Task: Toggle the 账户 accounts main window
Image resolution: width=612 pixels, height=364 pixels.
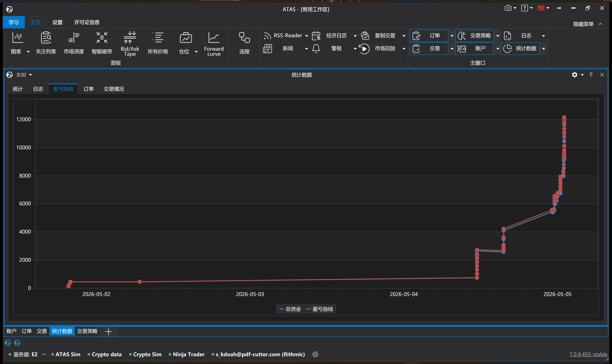Action: [x=475, y=49]
